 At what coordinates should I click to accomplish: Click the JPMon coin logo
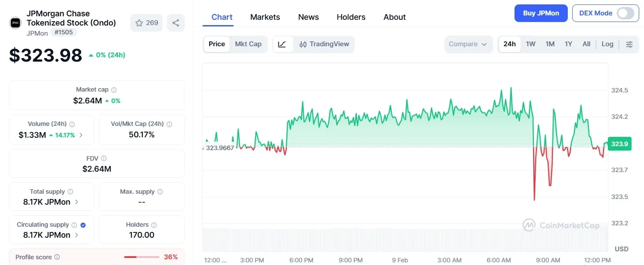click(15, 22)
